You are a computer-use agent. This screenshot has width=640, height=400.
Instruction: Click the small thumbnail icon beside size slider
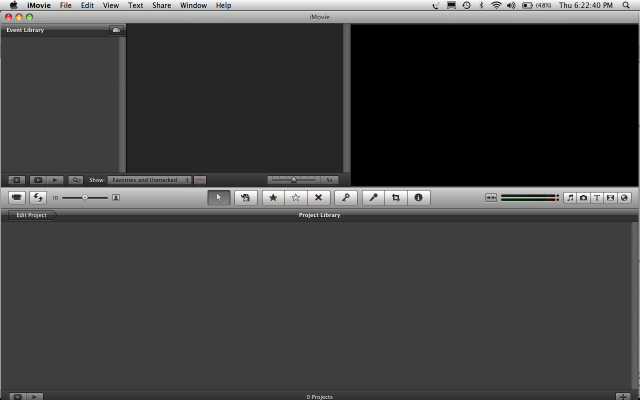point(56,198)
